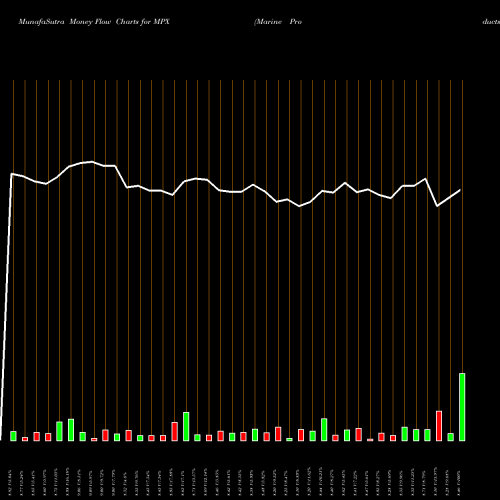The height and width of the screenshot is (500, 500).
Task: Click the '(Marine Pro' heading text
Action: click(x=278, y=22)
